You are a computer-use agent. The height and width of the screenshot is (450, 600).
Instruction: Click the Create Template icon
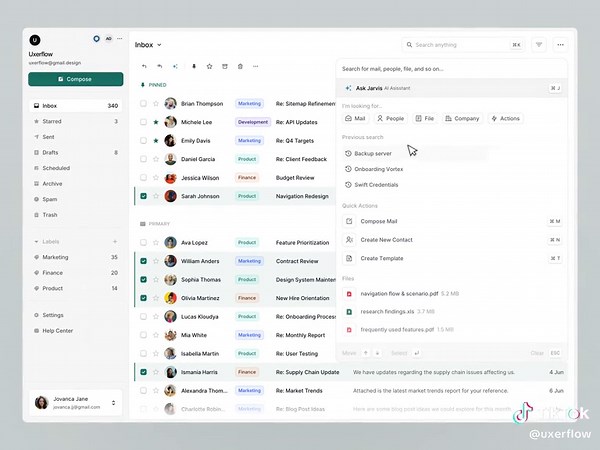click(x=349, y=258)
